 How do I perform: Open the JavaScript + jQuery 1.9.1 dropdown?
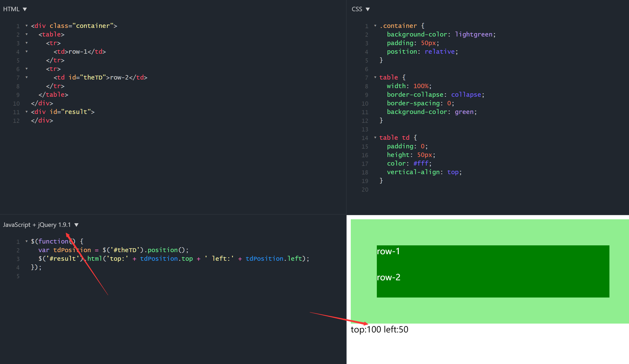(41, 225)
